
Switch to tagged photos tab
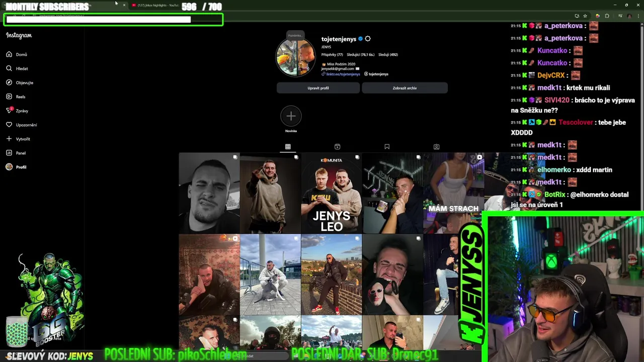click(x=436, y=147)
